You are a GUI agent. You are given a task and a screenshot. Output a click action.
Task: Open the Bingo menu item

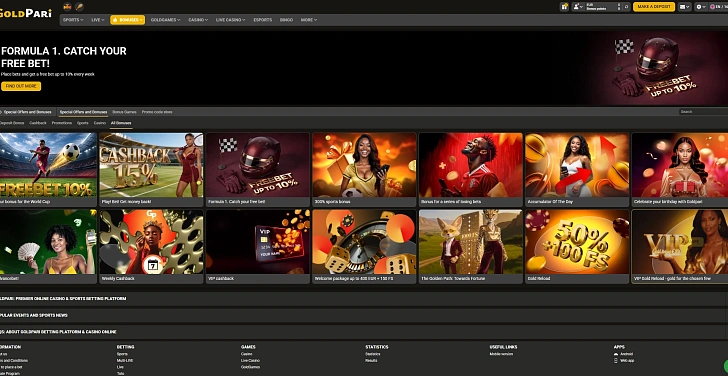click(286, 20)
